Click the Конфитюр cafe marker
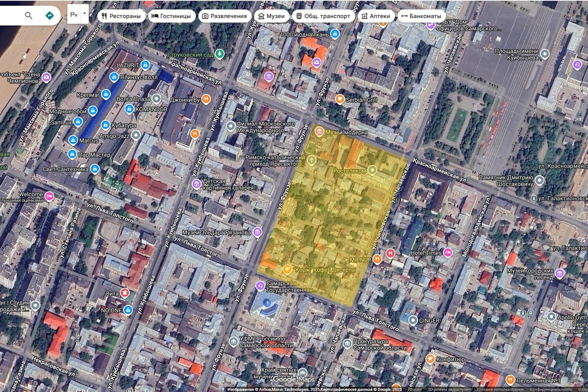Screen dimensions: 588x392 (x=430, y=359)
